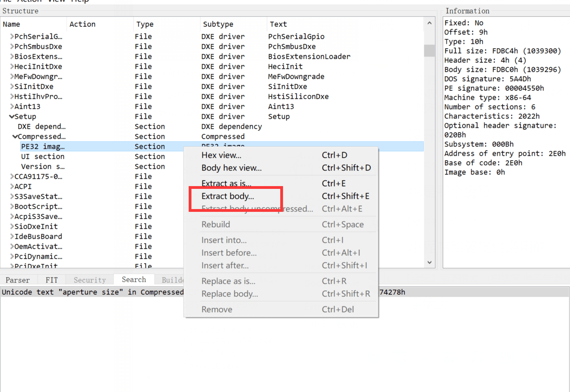The width and height of the screenshot is (570, 392).
Task: Click Body hex view... menu entry
Action: (231, 168)
